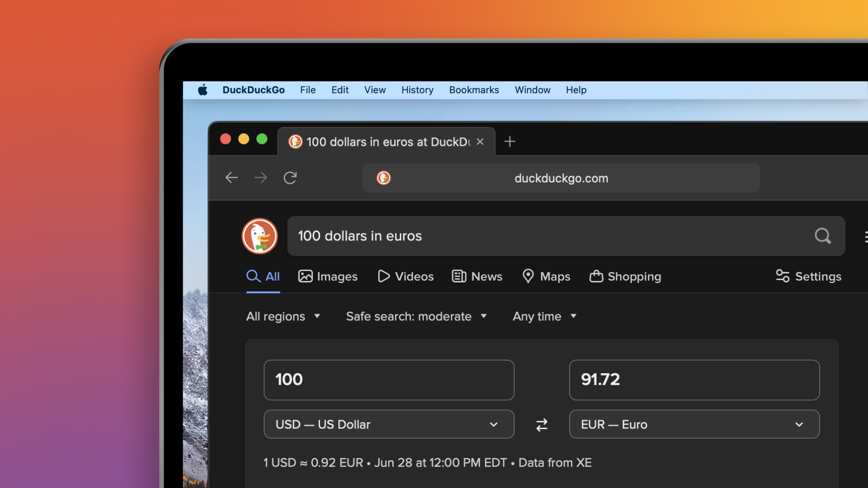Screen dimensions: 868x488
Task: Expand the Safe search: moderate dropdown
Action: (x=417, y=316)
